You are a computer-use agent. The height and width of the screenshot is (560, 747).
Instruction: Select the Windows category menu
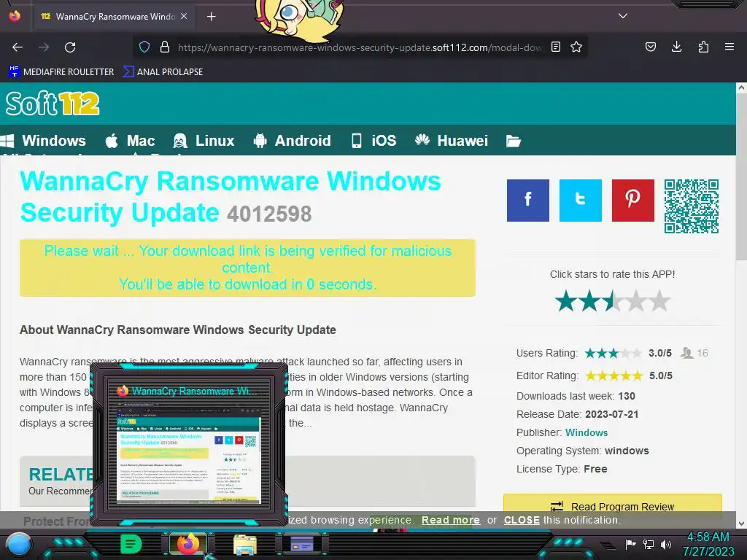(43, 141)
